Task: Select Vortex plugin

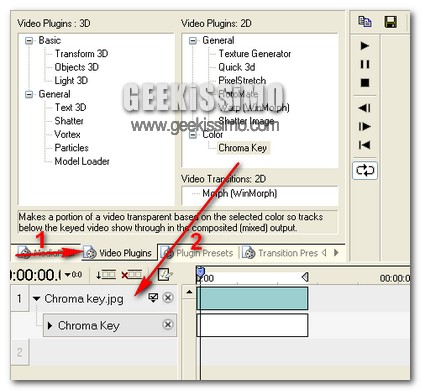Action: tap(67, 134)
